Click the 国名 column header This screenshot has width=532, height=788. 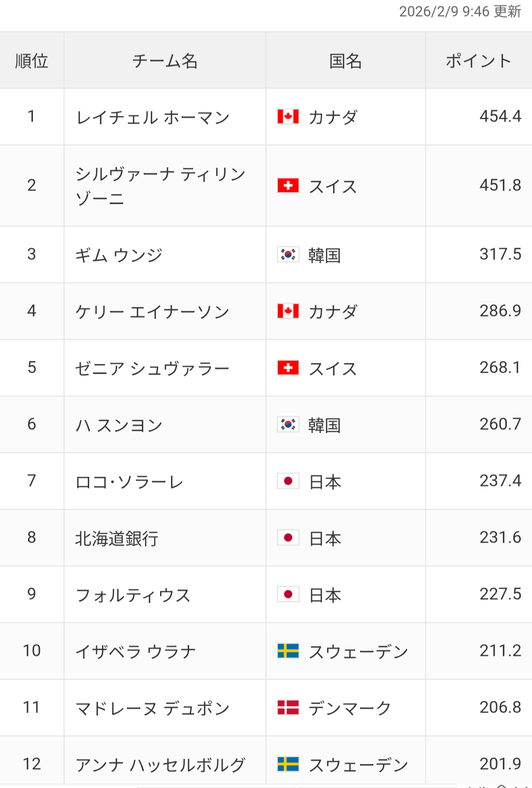pyautogui.click(x=345, y=61)
